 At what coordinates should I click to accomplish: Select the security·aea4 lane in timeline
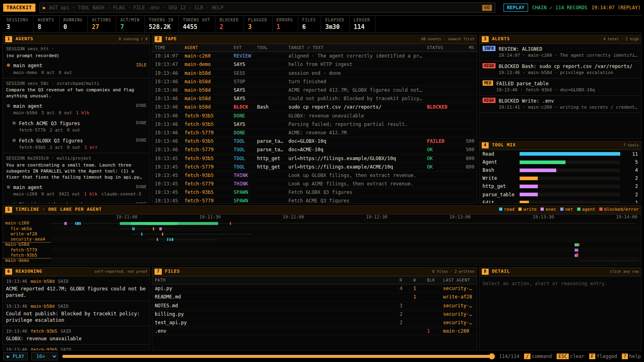28,239
